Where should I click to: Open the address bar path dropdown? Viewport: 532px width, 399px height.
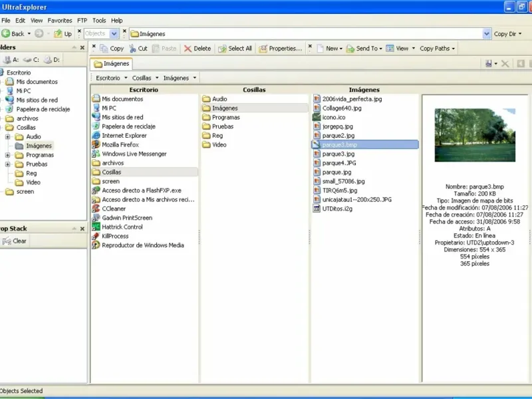(487, 34)
